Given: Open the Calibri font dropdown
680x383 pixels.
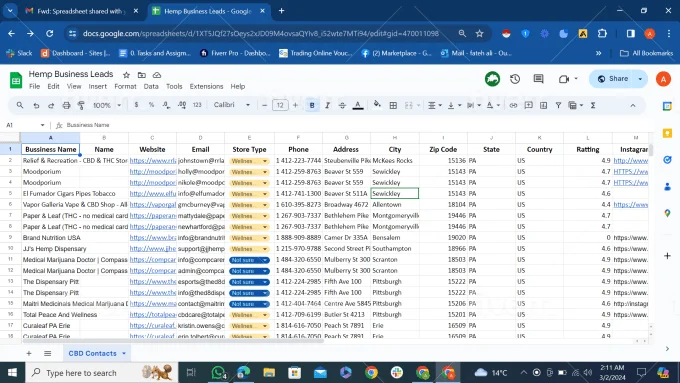Looking at the screenshot, I should [232, 105].
